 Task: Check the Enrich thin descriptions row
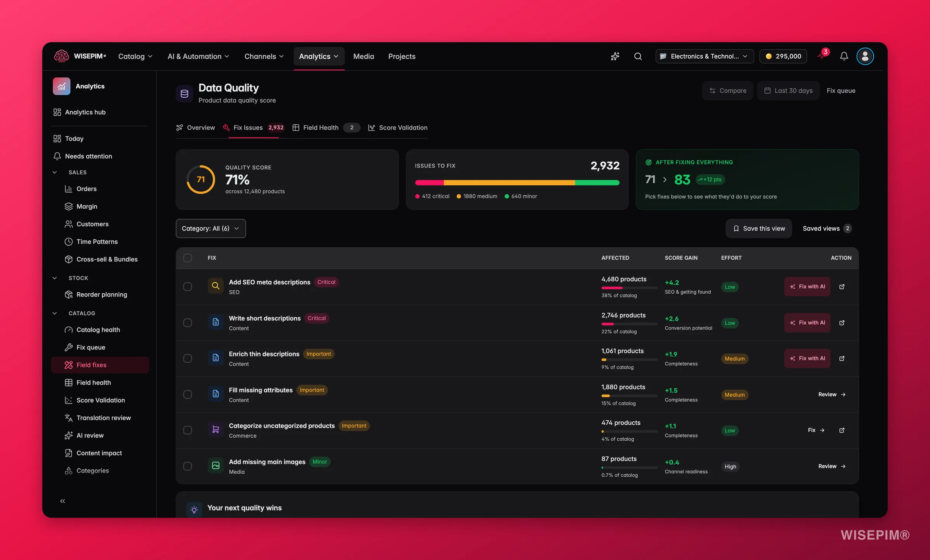pos(188,358)
